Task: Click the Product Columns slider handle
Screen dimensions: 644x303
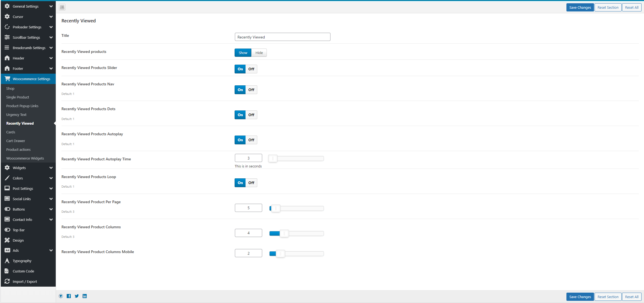Action: click(284, 233)
